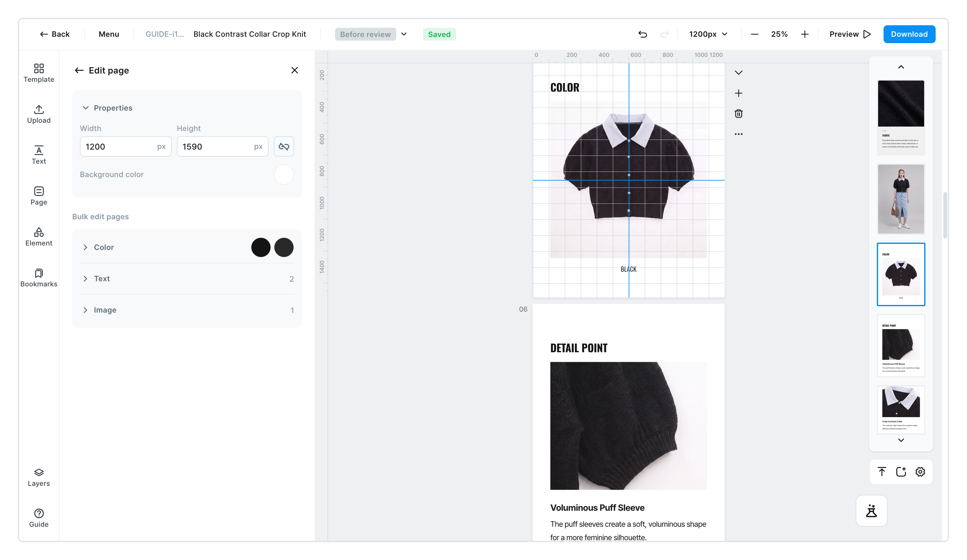The height and width of the screenshot is (560, 967).
Task: Expand the Text bulk edit row
Action: point(187,279)
